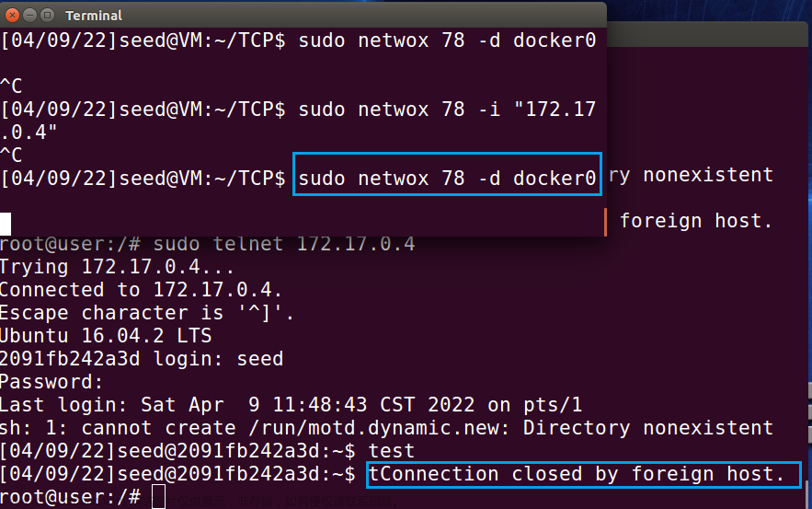Close the Terminal window
Image resolution: width=812 pixels, height=509 pixels.
pyautogui.click(x=12, y=15)
